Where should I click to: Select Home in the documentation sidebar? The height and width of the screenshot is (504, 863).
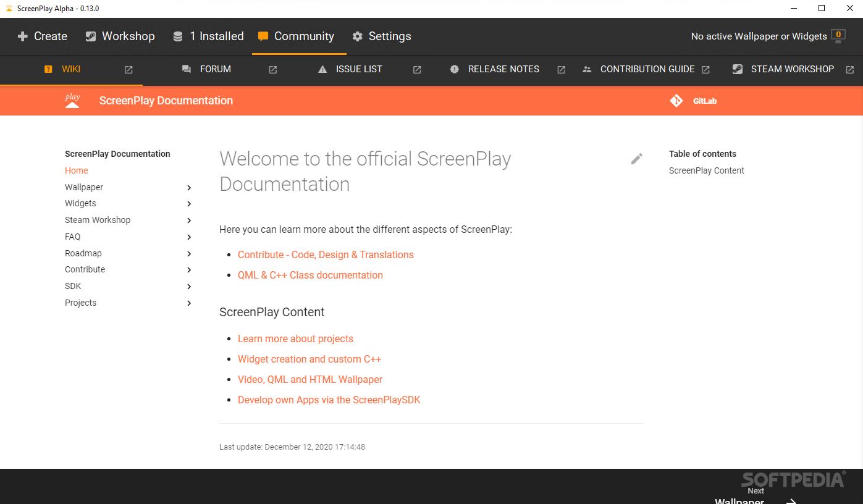click(x=77, y=170)
